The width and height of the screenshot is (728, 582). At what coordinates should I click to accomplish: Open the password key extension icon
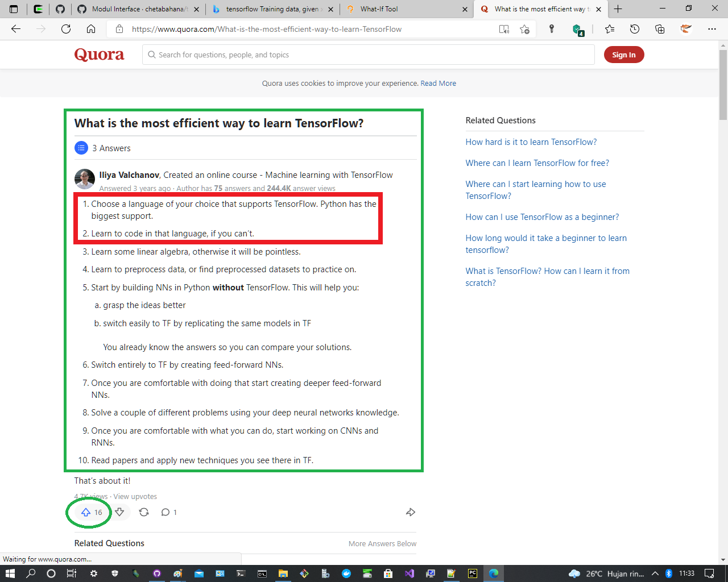(551, 29)
